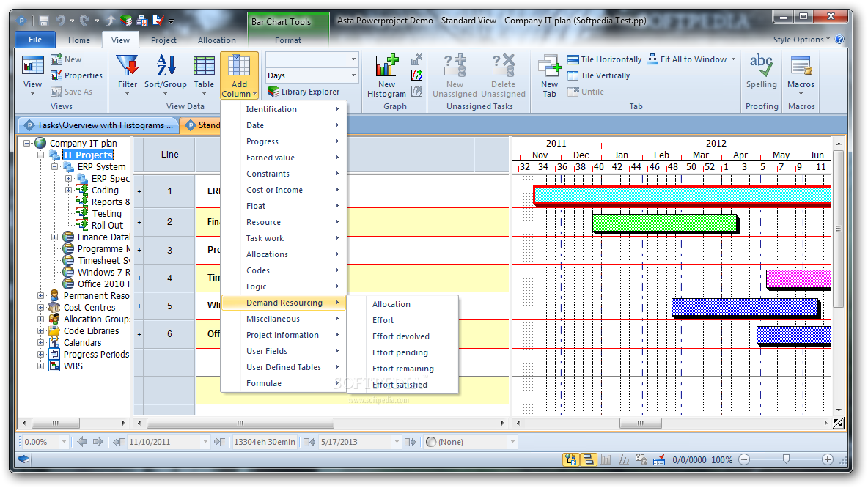
Task: Expand the Finance Data tree node
Action: click(x=54, y=237)
